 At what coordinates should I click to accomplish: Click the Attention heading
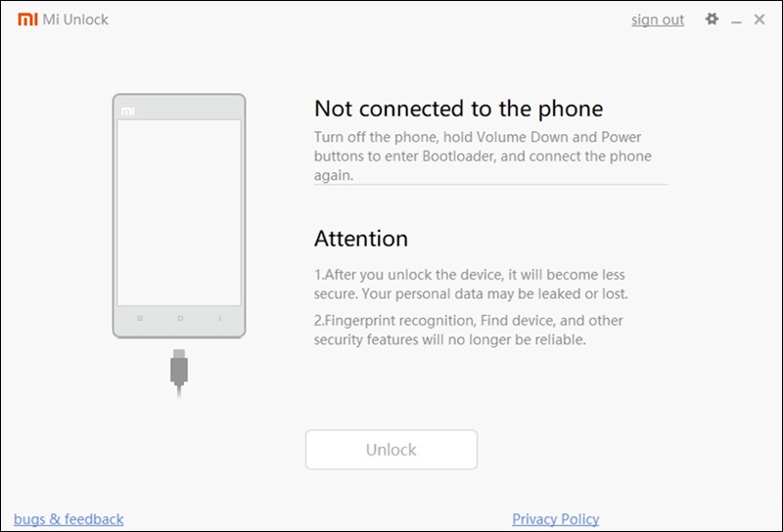point(361,238)
